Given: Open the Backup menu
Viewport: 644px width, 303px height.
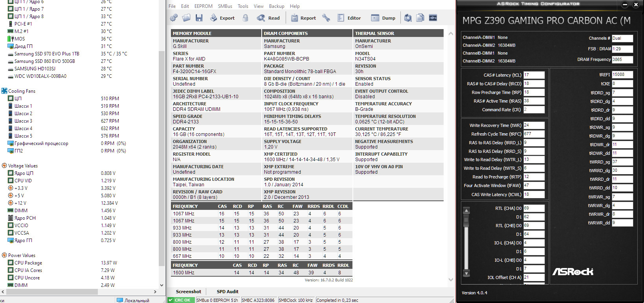Looking at the screenshot, I should click(x=277, y=6).
